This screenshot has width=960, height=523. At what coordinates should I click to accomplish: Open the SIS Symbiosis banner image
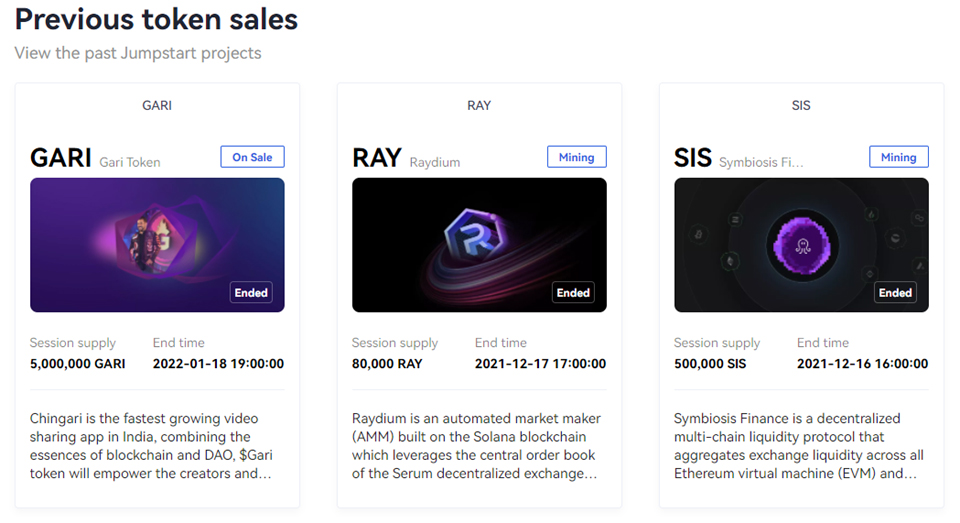(801, 245)
